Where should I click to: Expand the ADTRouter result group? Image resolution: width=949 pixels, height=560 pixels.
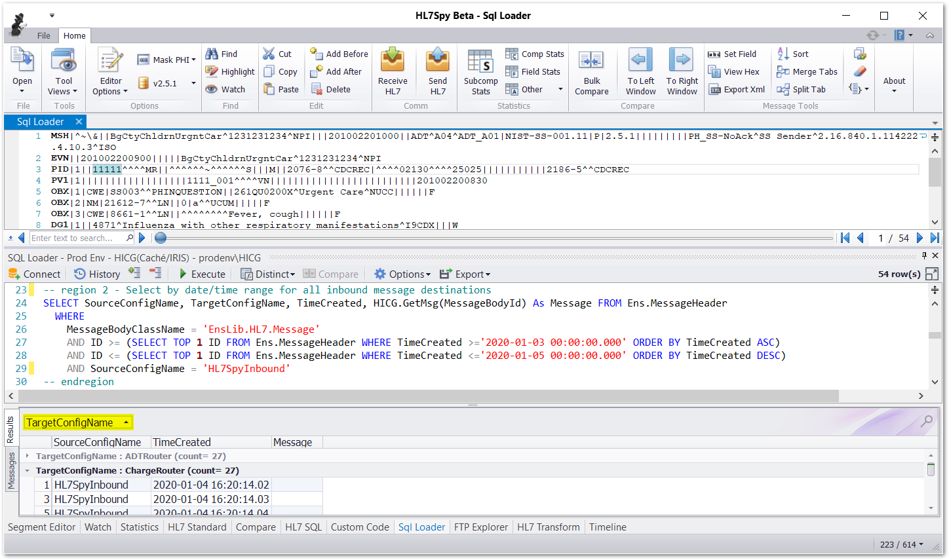tap(27, 456)
